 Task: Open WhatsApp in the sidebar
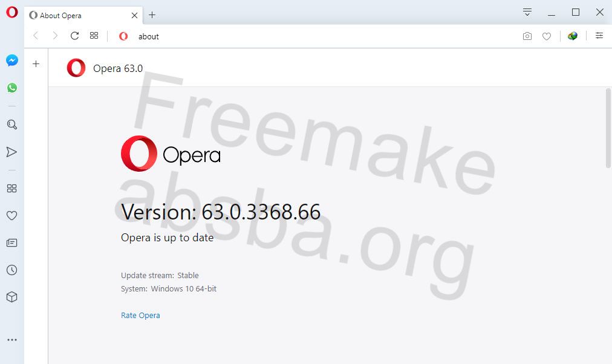click(x=12, y=88)
